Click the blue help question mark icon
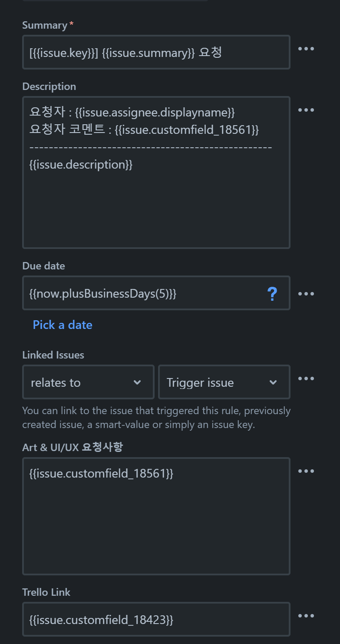 272,294
